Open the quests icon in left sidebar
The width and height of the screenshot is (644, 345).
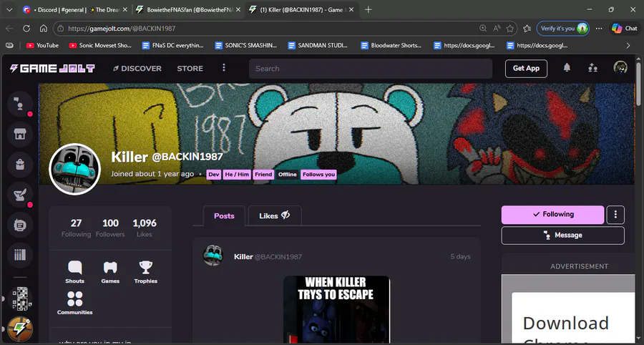[x=20, y=195]
